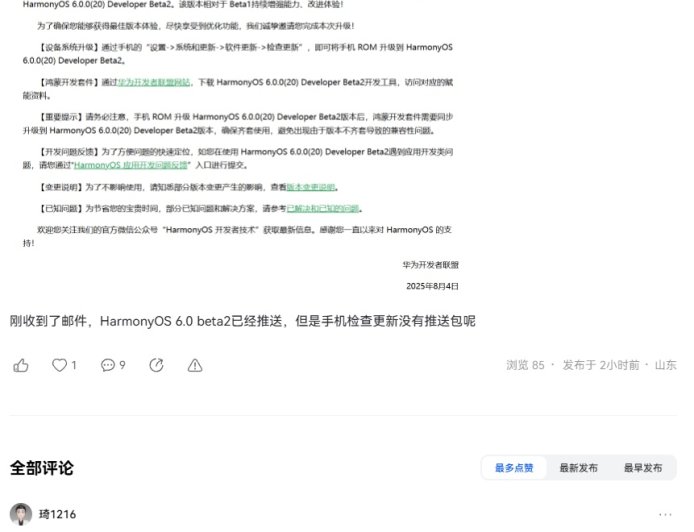Click the 发布于 2小时前 timestamp
The image size is (694, 532).
[601, 365]
